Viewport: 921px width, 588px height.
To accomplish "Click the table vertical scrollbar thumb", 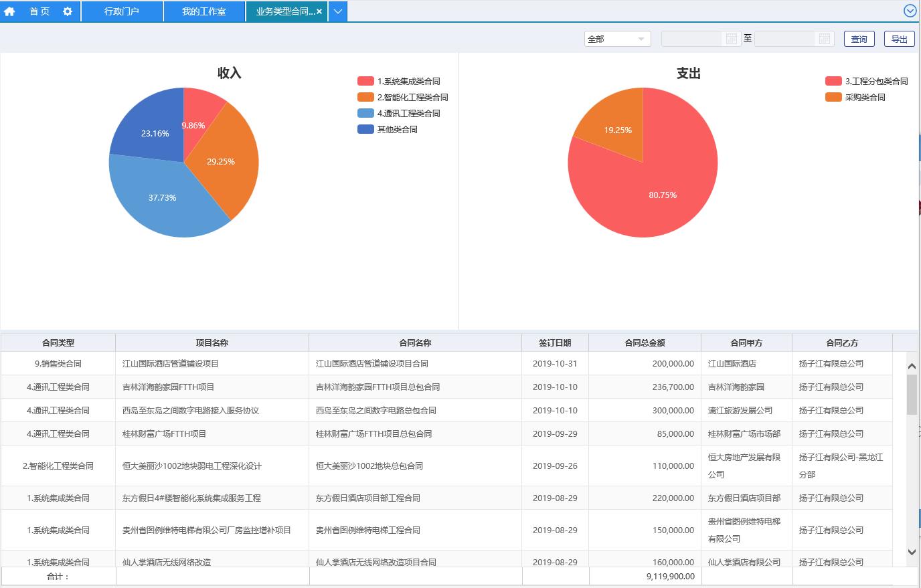I will coord(912,395).
